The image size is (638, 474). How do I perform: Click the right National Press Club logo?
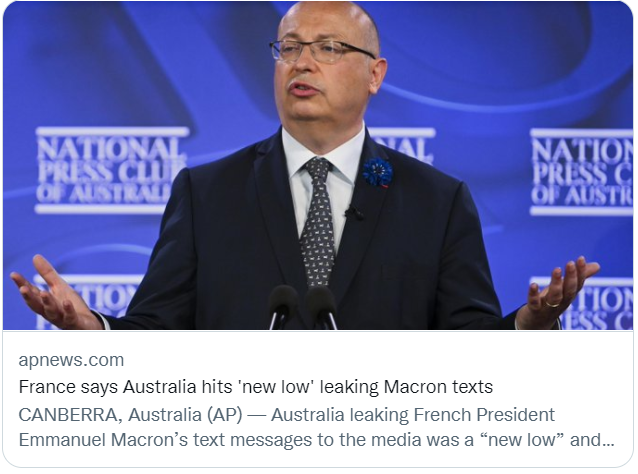click(581, 172)
